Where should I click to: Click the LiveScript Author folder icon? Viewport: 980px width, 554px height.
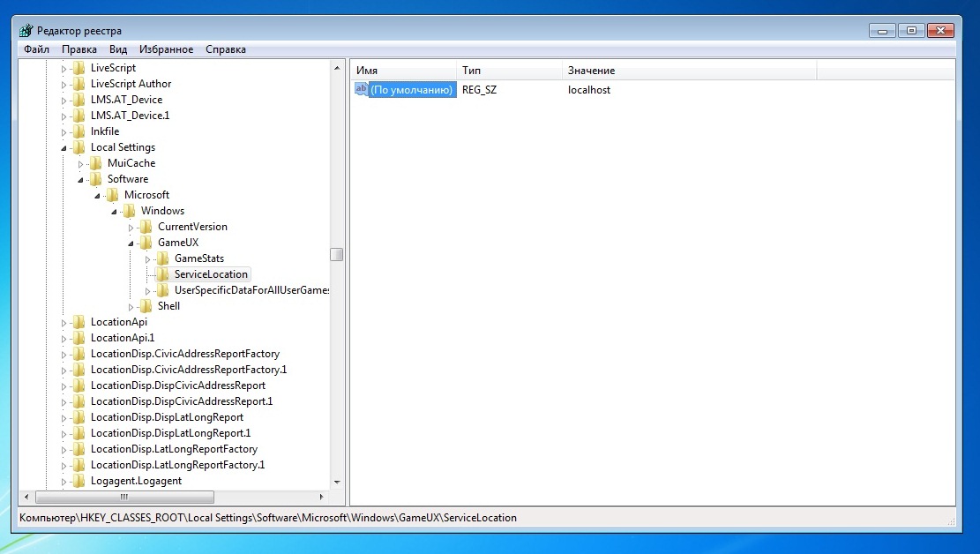point(79,84)
